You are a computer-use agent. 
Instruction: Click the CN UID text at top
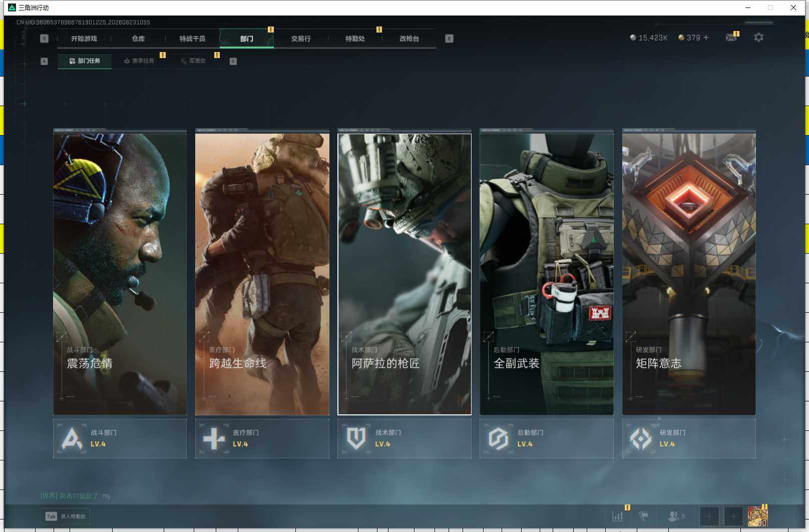click(83, 22)
